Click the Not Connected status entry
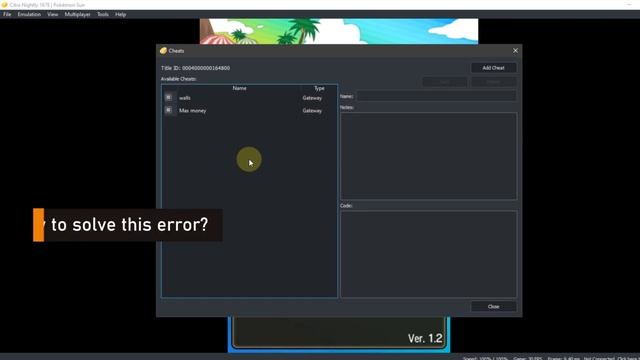 click(x=599, y=358)
